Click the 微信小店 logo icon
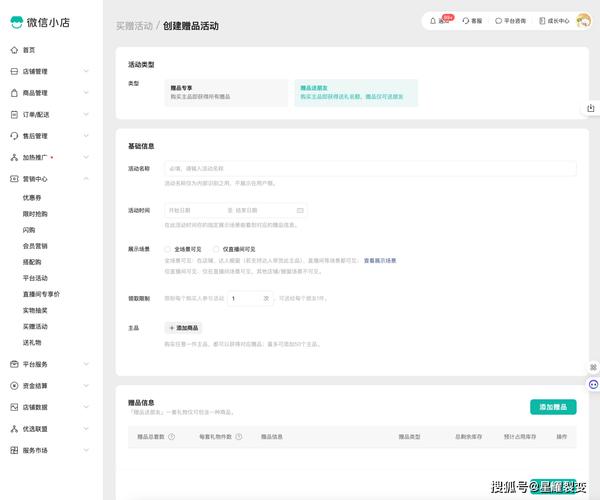Viewport: 600px width, 500px height. (x=16, y=22)
